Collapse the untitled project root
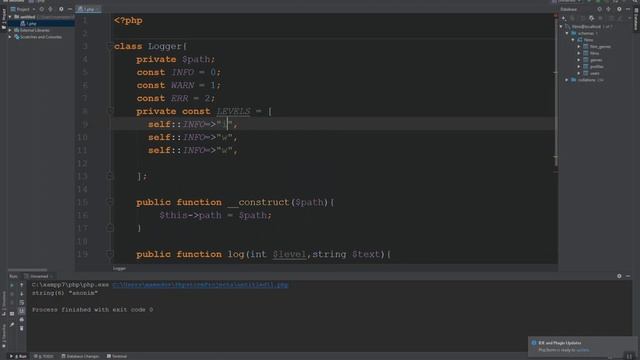The width and height of the screenshot is (640, 360). (x=10, y=17)
